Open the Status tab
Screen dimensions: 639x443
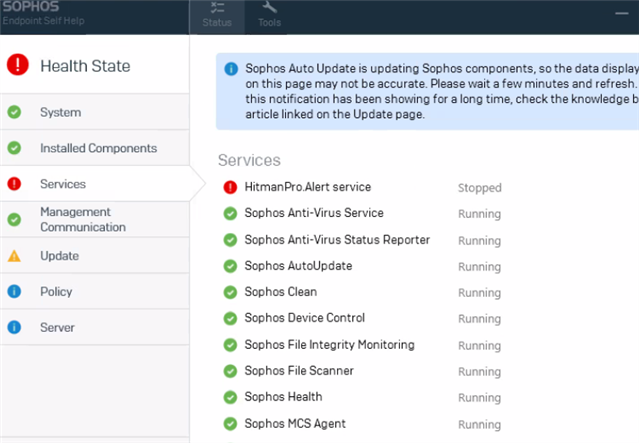coord(217,17)
